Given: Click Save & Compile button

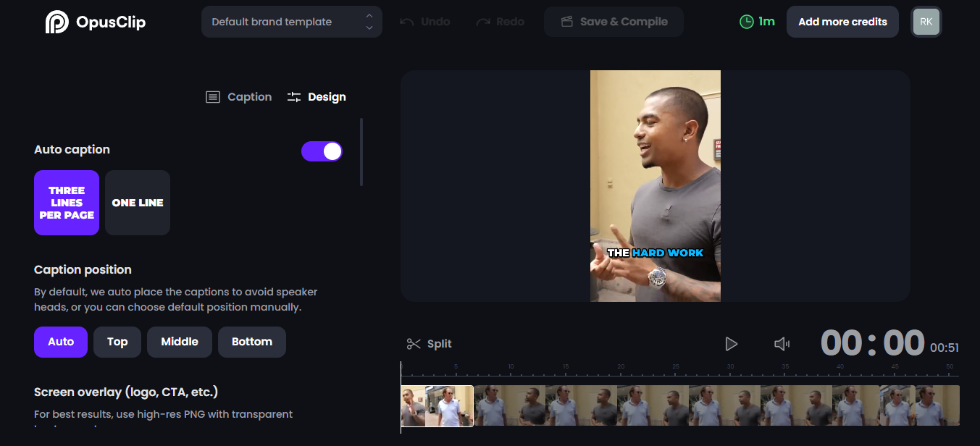Looking at the screenshot, I should pos(613,22).
